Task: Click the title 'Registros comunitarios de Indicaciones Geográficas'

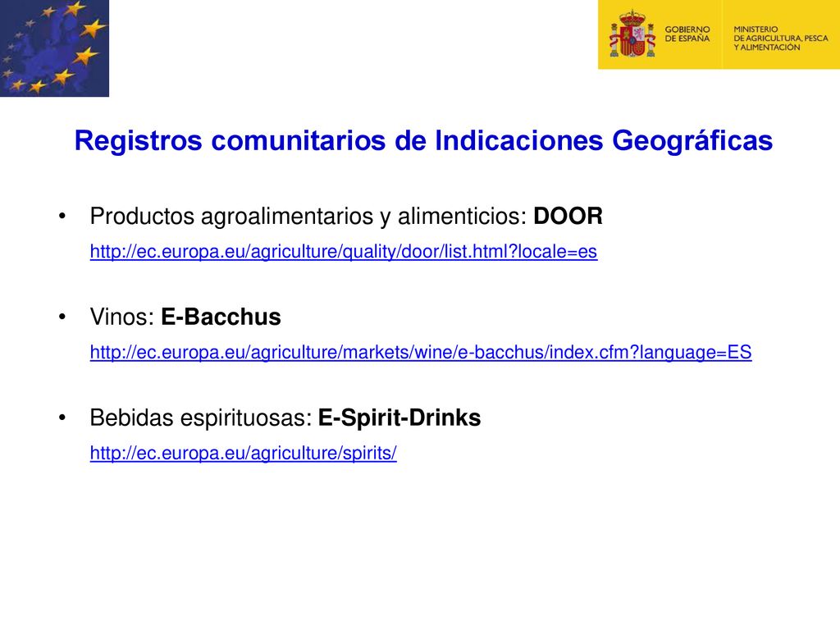Action: (x=423, y=140)
